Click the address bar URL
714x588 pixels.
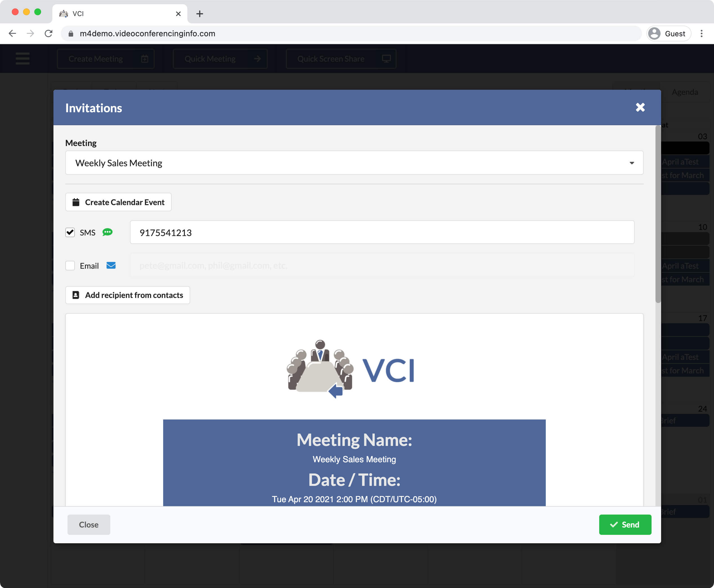tap(147, 33)
